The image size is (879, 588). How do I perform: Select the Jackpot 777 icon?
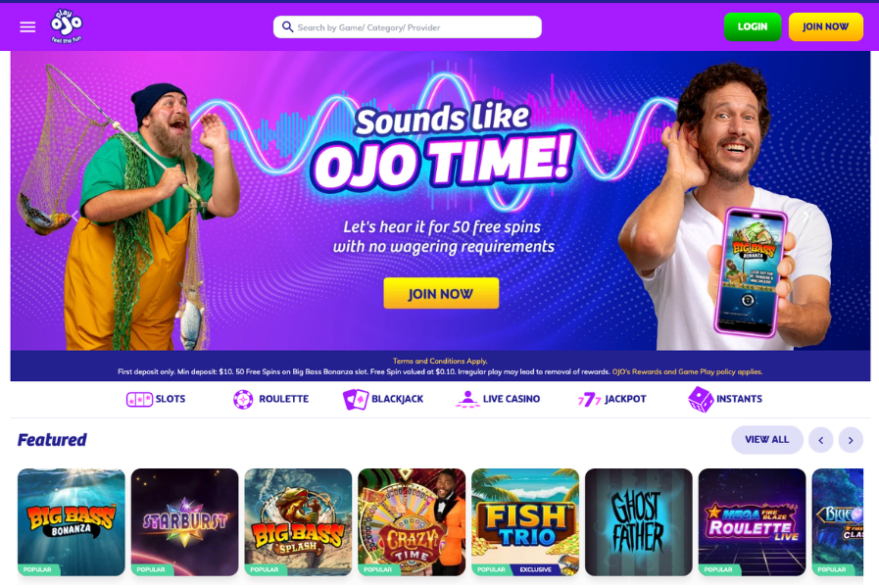(589, 399)
